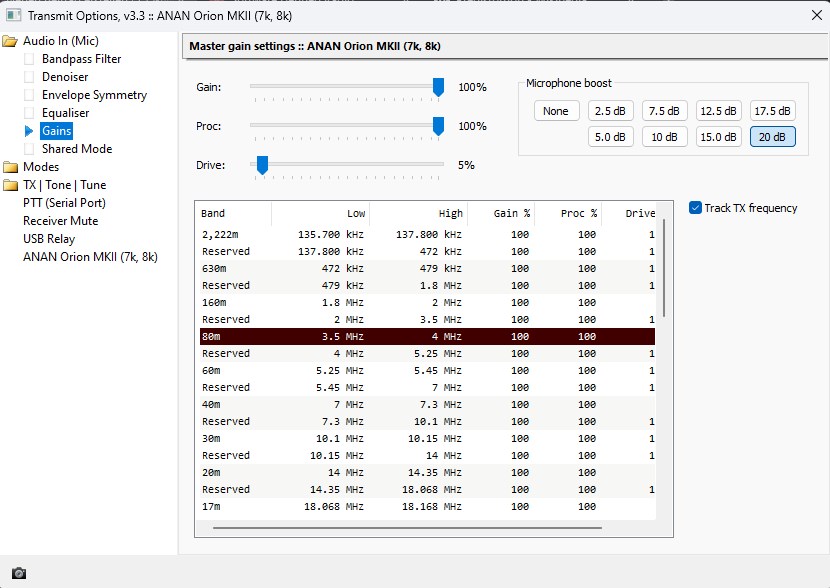The image size is (830, 588).
Task: Click the 135.700 kHz low frequency cell
Action: tap(331, 234)
